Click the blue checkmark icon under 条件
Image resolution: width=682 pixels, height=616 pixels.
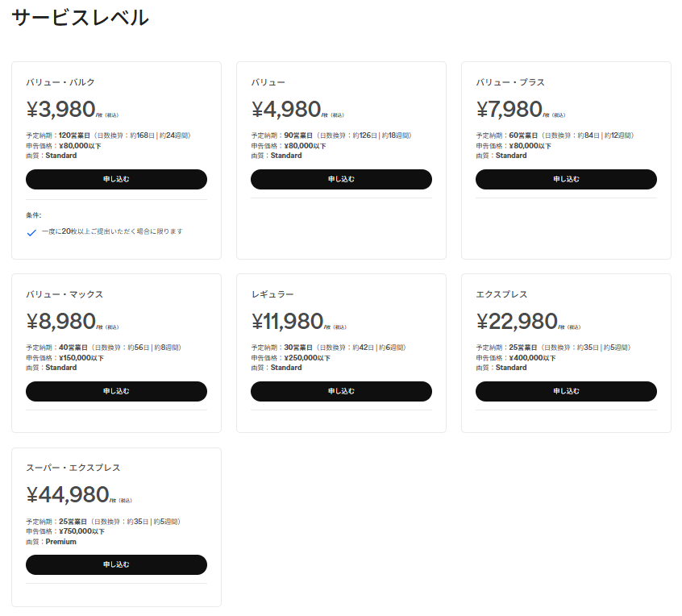31,232
